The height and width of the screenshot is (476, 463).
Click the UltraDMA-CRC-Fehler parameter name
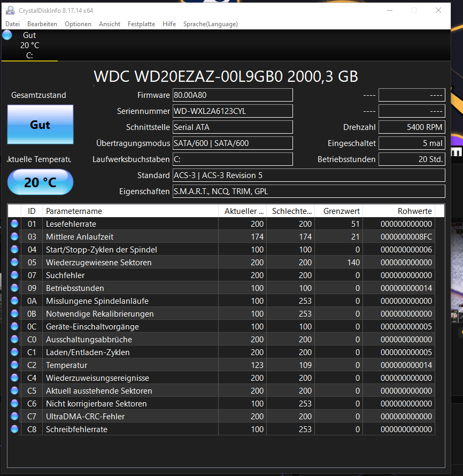point(85,417)
